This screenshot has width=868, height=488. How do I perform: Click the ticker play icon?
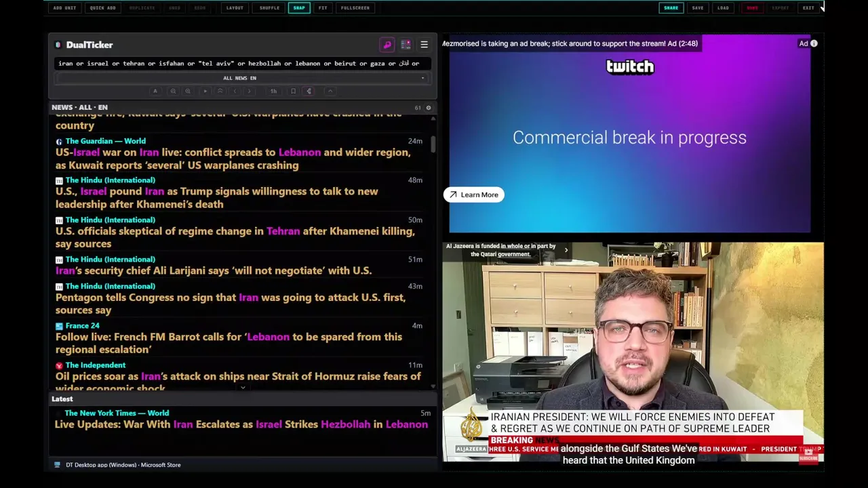[205, 91]
